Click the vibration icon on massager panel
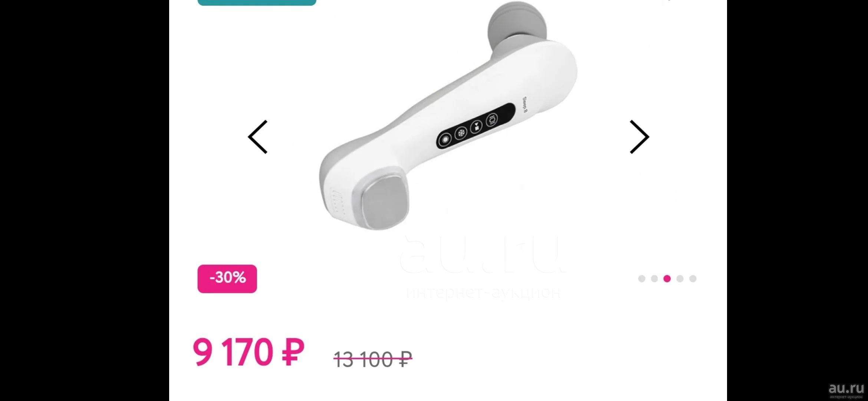 click(x=492, y=120)
